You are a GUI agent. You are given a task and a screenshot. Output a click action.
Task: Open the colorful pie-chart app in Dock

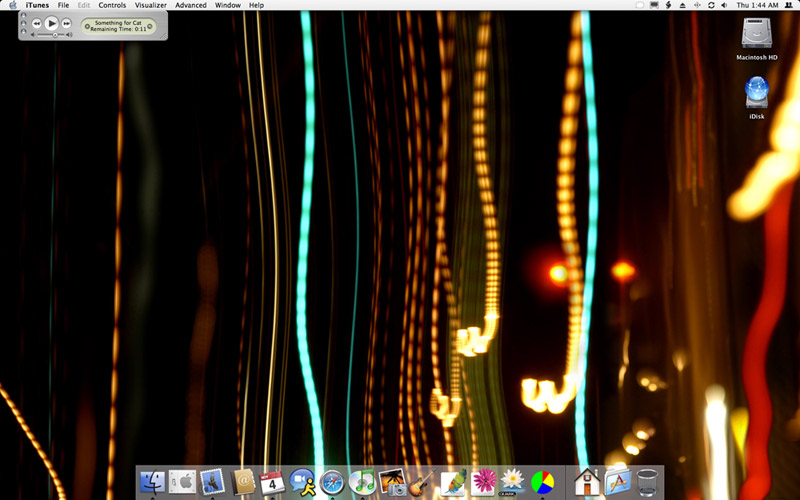click(x=542, y=482)
